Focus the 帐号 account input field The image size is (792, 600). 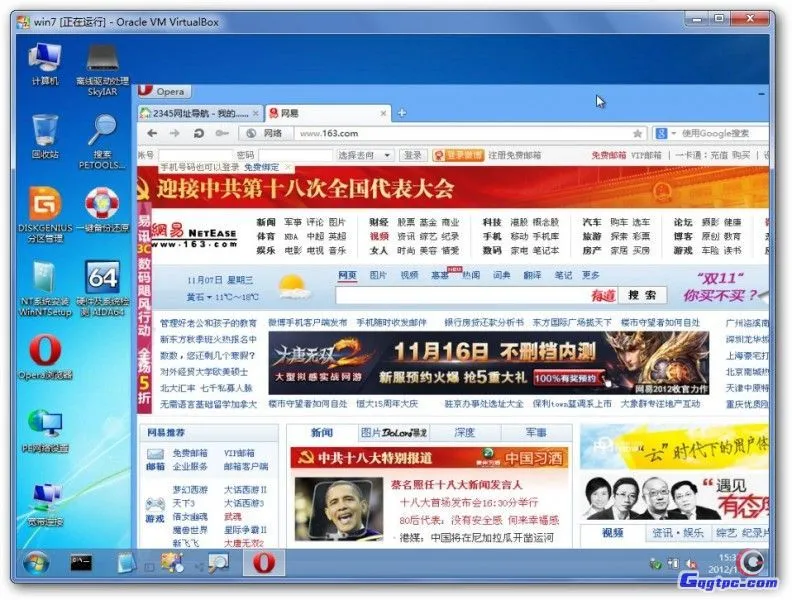click(196, 155)
